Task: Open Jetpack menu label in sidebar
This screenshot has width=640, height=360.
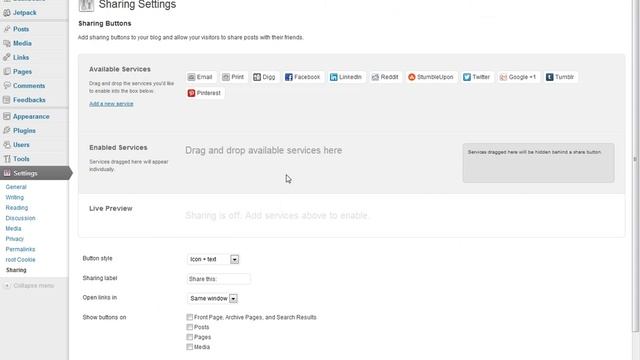Action: click(x=24, y=13)
